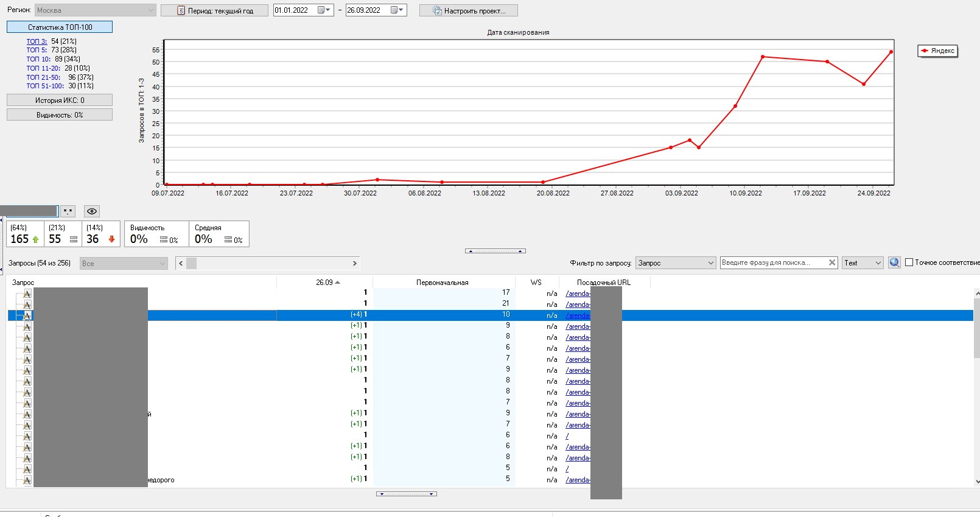The image size is (980, 517).
Task: Open the ТОП 10 link
Action: click(38, 59)
